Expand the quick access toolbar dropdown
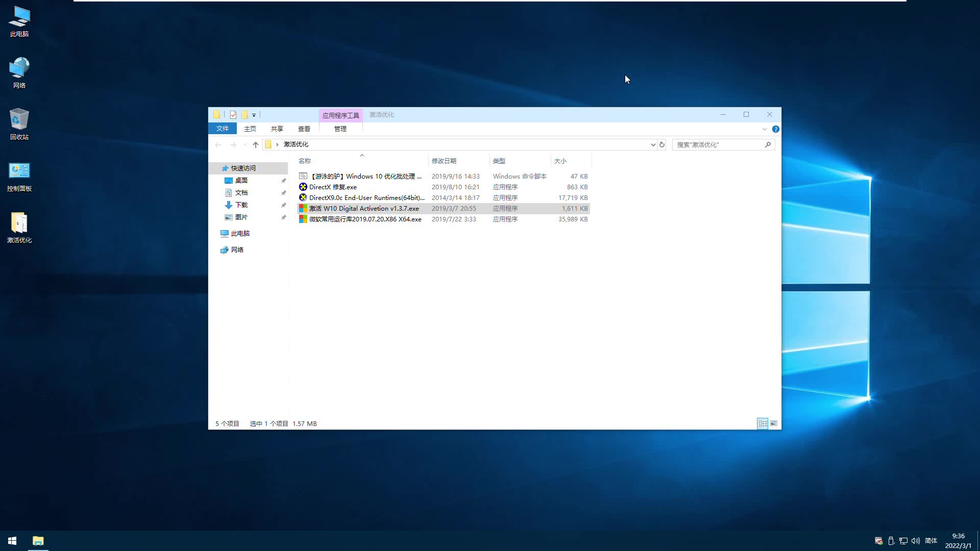 [254, 115]
